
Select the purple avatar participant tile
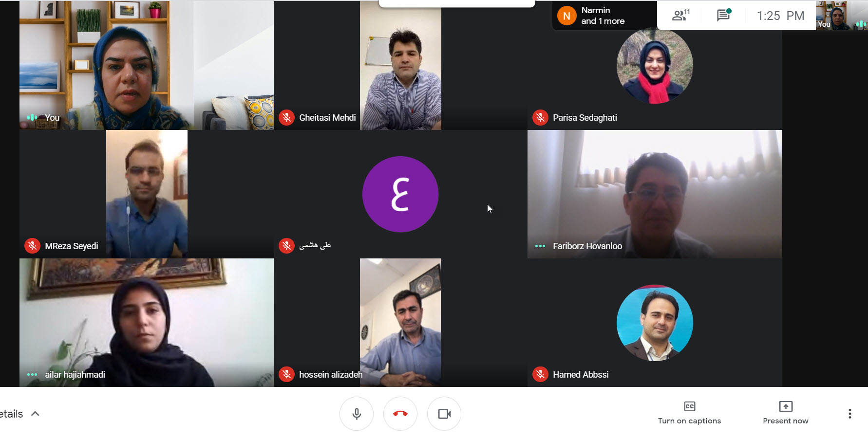[x=400, y=194]
